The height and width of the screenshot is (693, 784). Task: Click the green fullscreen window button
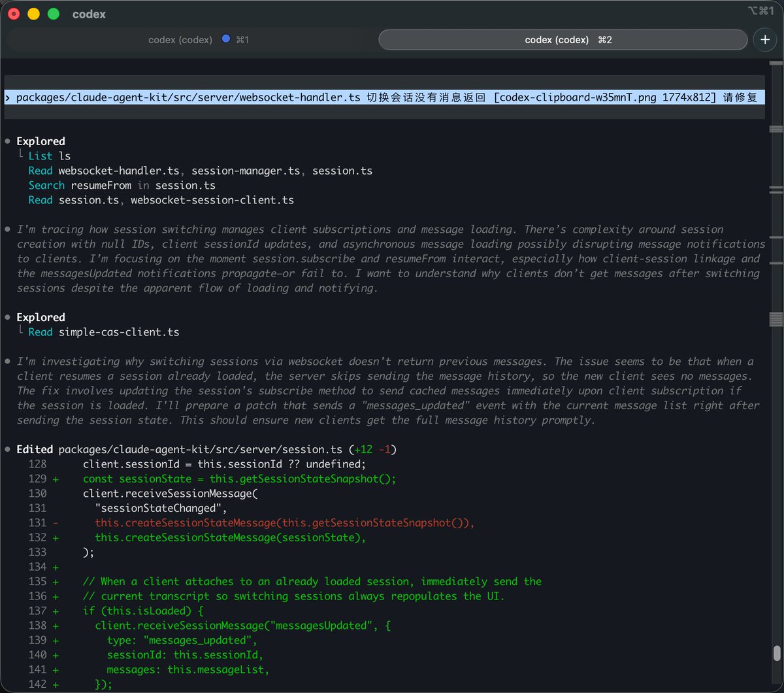[x=54, y=14]
